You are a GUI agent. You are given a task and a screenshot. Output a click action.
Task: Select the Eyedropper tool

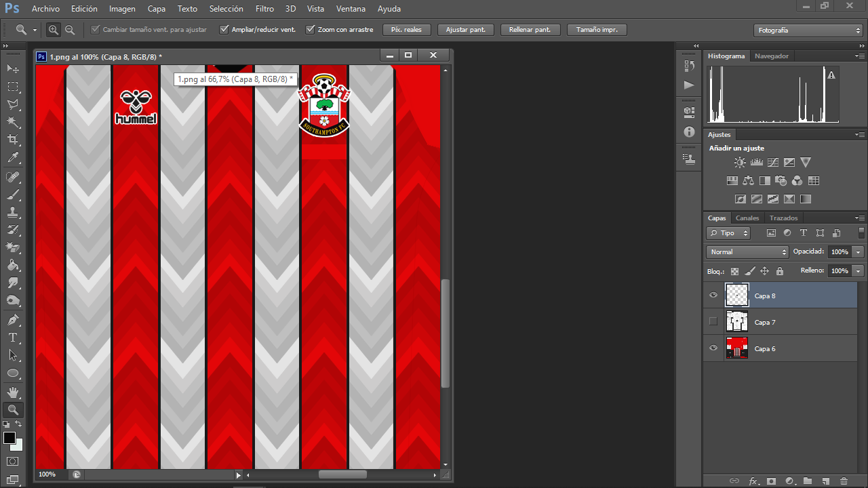point(13,157)
